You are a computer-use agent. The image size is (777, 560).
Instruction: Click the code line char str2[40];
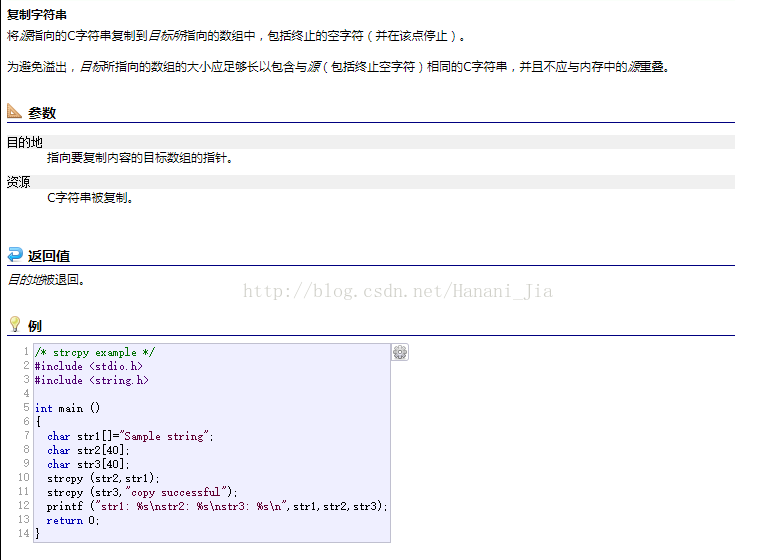click(88, 450)
